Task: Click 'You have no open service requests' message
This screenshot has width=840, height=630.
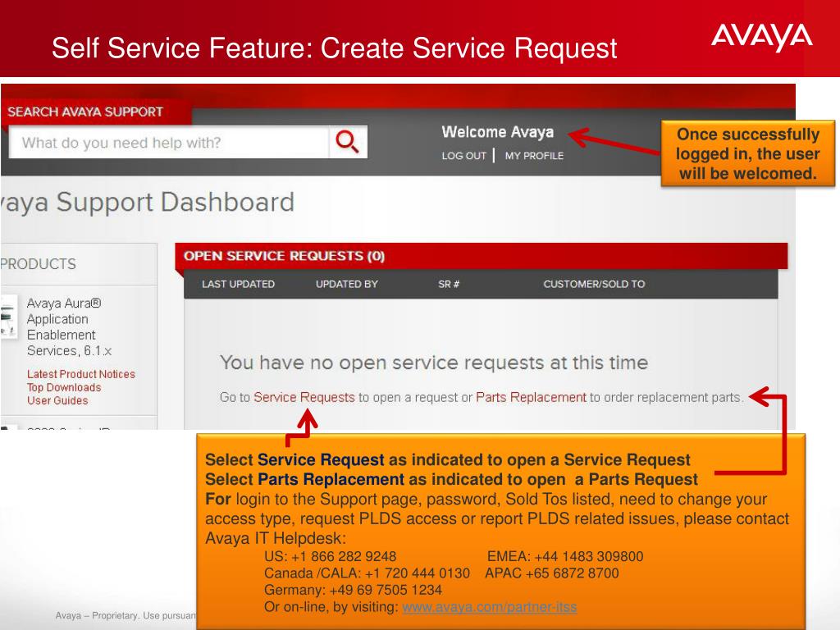Action: [x=434, y=363]
